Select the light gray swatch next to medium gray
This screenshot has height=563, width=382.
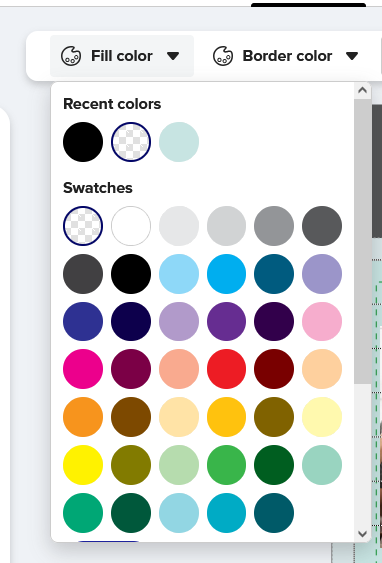tap(227, 226)
